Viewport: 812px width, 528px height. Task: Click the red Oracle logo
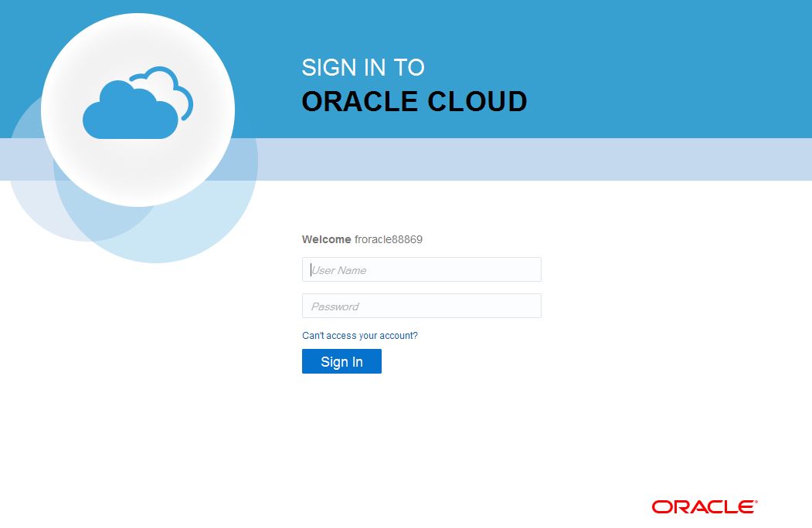click(705, 507)
